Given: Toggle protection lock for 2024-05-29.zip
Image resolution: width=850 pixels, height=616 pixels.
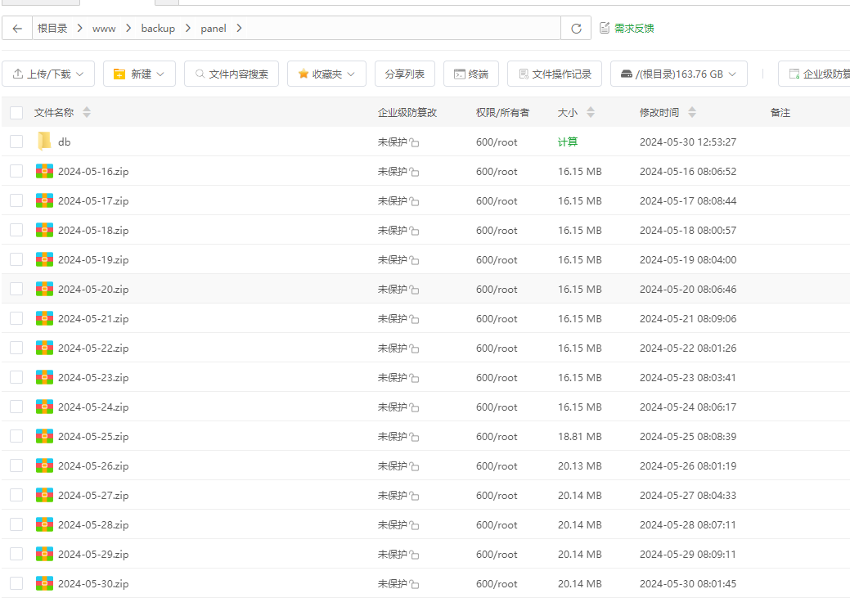Looking at the screenshot, I should point(414,555).
